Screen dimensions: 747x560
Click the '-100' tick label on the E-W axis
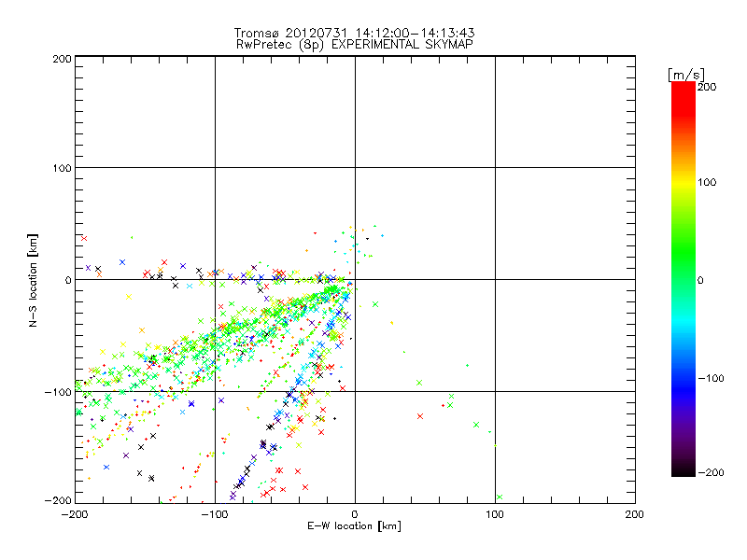pos(215,514)
